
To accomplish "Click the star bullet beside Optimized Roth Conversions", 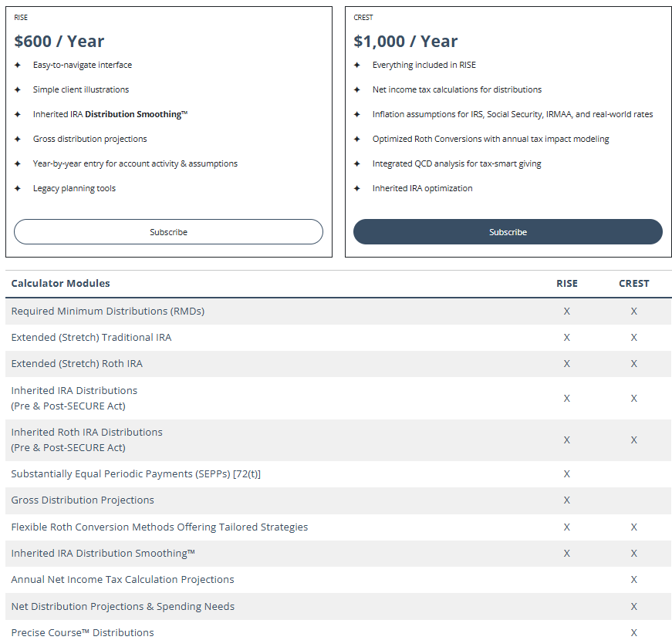I will coord(357,139).
